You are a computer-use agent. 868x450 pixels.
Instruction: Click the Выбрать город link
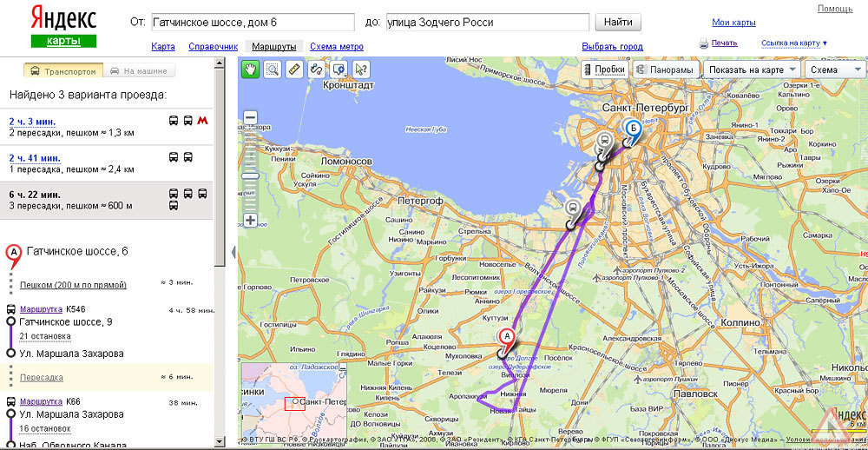point(612,47)
